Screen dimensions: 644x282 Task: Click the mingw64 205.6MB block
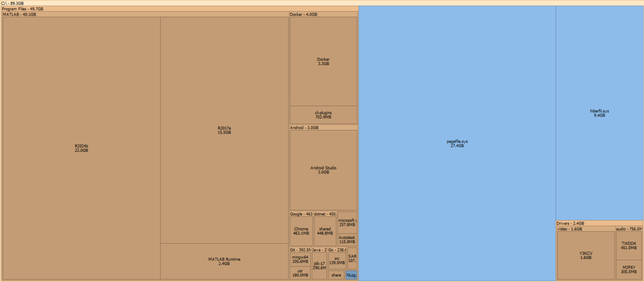[x=300, y=259]
